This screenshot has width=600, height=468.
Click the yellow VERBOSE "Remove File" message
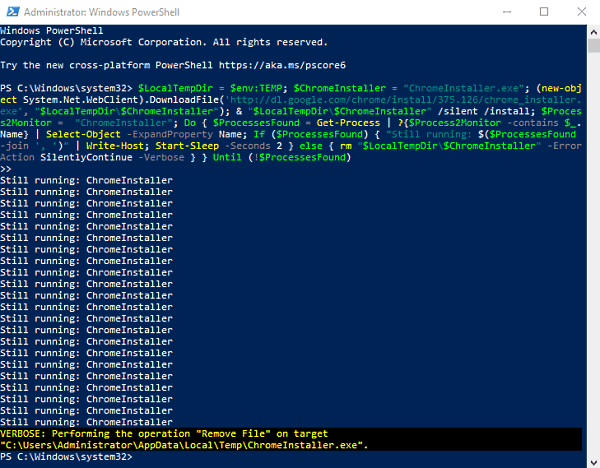[164, 433]
